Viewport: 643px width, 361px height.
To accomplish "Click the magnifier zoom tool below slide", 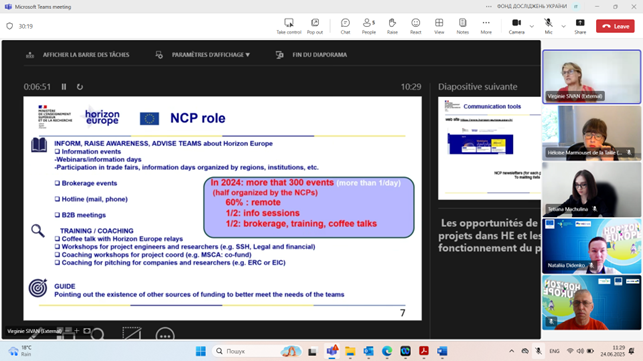I will 97,334.
